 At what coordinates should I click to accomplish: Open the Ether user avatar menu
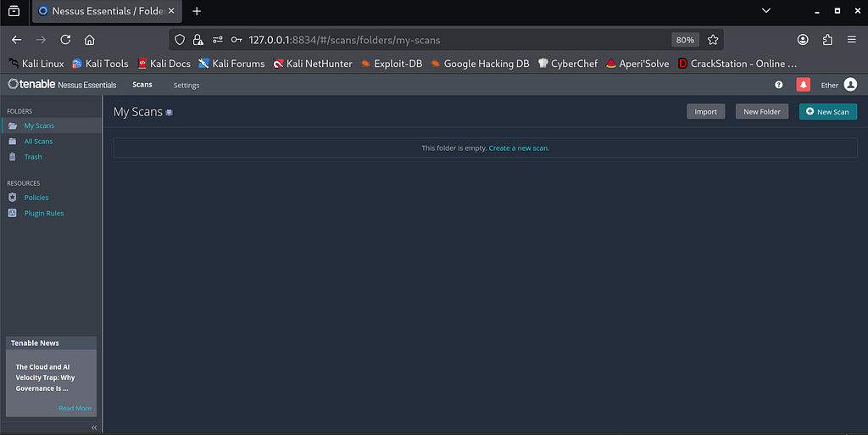click(851, 85)
